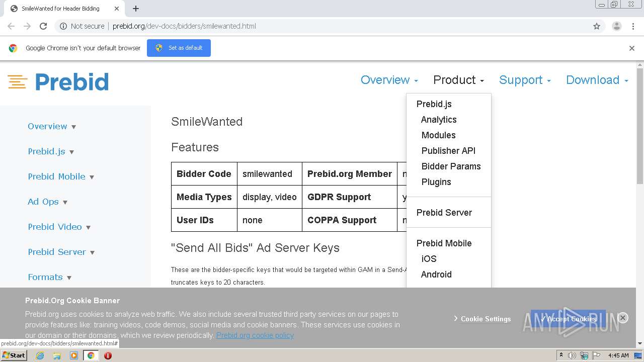The image size is (644, 362).
Task: Open the Chrome profile avatar menu
Action: 616,26
